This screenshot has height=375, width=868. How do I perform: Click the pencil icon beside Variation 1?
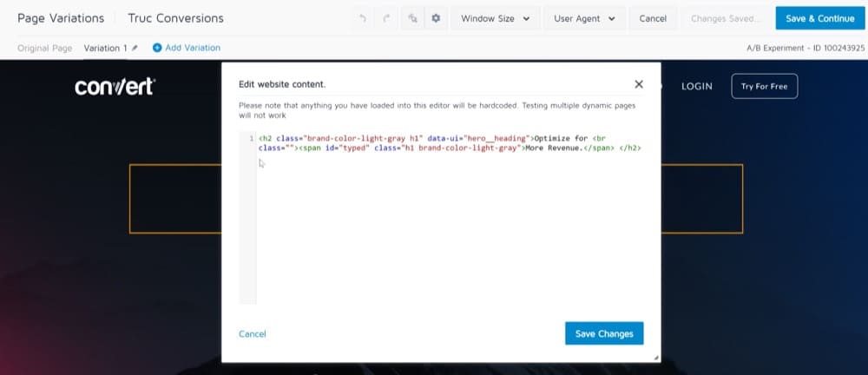pyautogui.click(x=135, y=48)
